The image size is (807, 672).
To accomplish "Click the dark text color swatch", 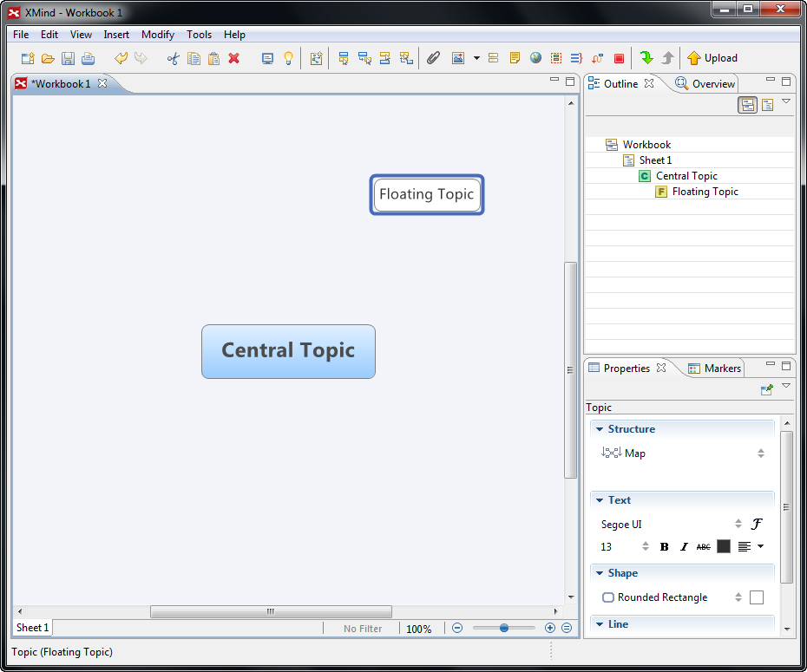I will point(724,546).
